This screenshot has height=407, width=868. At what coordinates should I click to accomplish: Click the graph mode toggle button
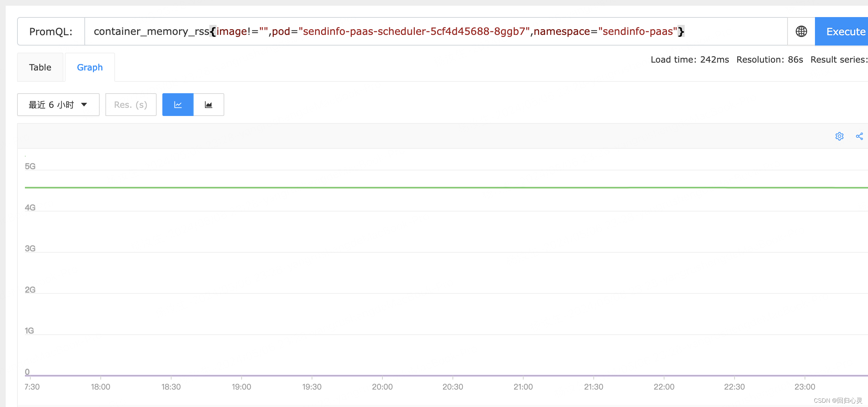[x=178, y=105]
